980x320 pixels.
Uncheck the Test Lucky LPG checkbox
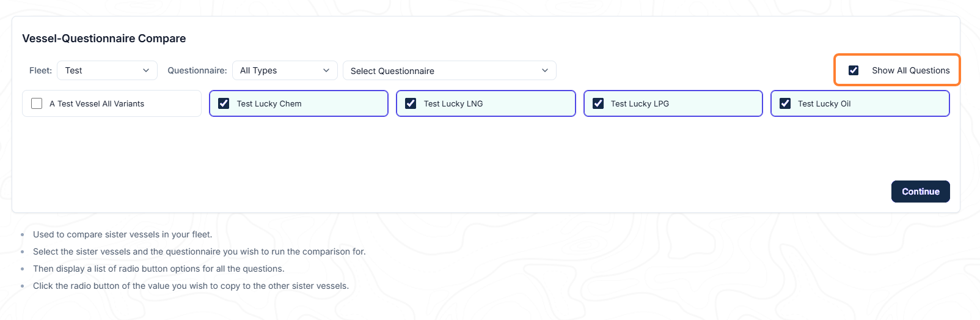598,103
